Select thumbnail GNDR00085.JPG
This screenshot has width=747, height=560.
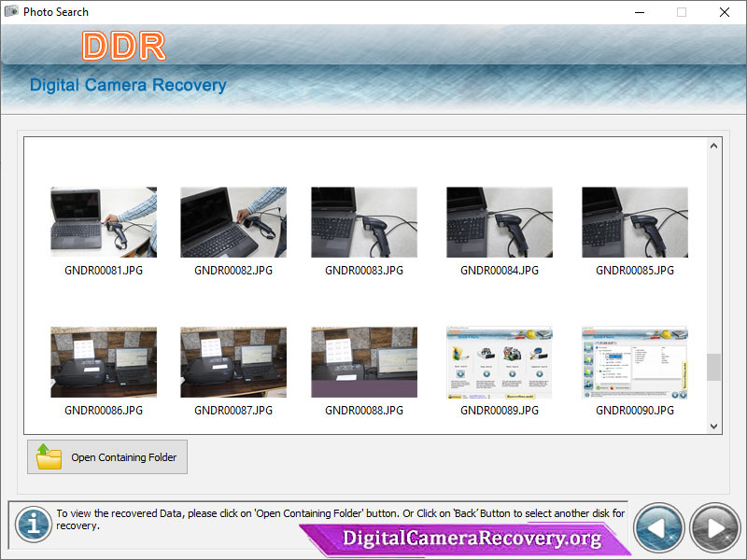[x=635, y=222]
